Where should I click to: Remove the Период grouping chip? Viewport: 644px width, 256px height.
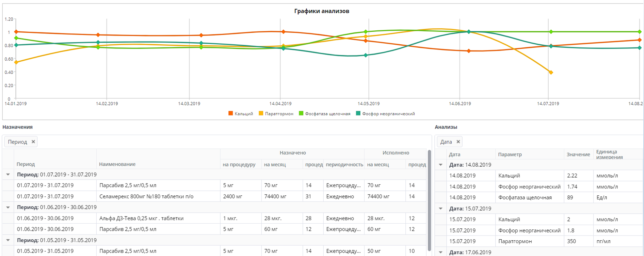coord(33,142)
